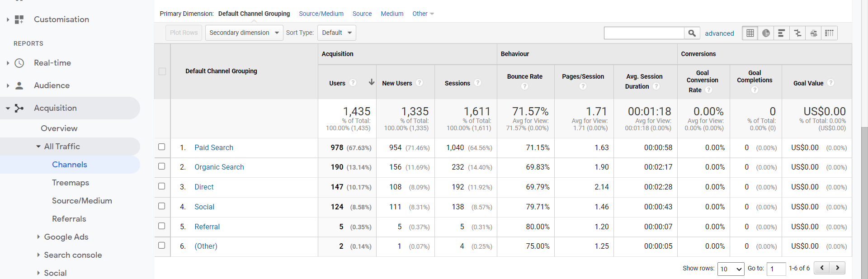Screen dimensions: 868x279
Task: Click the Users sort descending arrow
Action: [372, 82]
